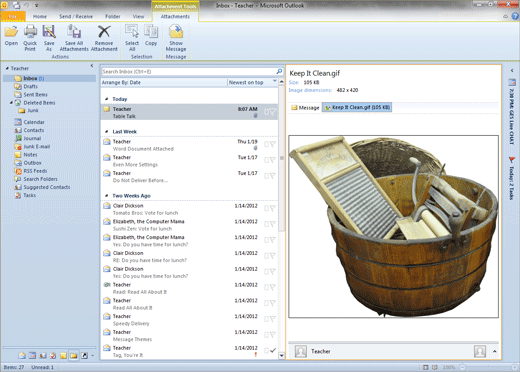Image resolution: width=520 pixels, height=372 pixels.
Task: Click Select All in the ribbon
Action: [x=132, y=38]
